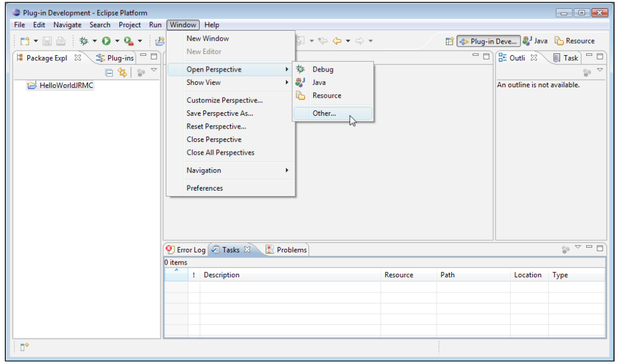Select the HelloWorldJRMC project

coord(60,85)
